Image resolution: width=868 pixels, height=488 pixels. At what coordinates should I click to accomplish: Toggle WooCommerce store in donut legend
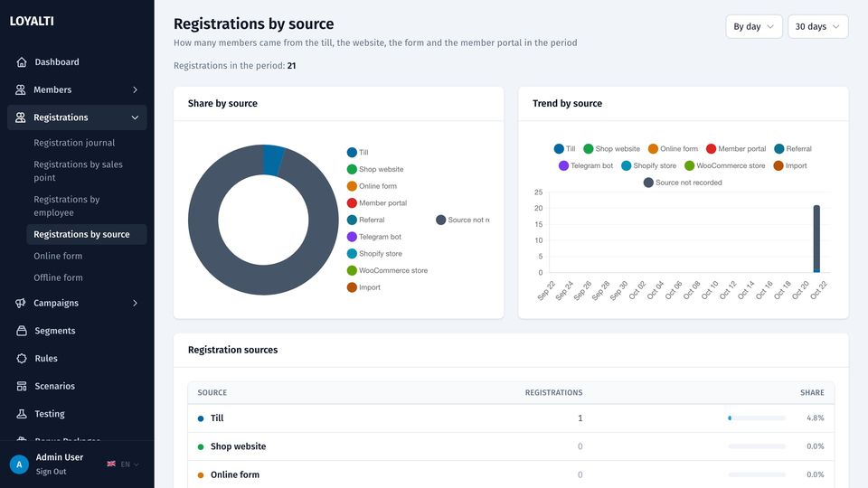click(x=388, y=270)
